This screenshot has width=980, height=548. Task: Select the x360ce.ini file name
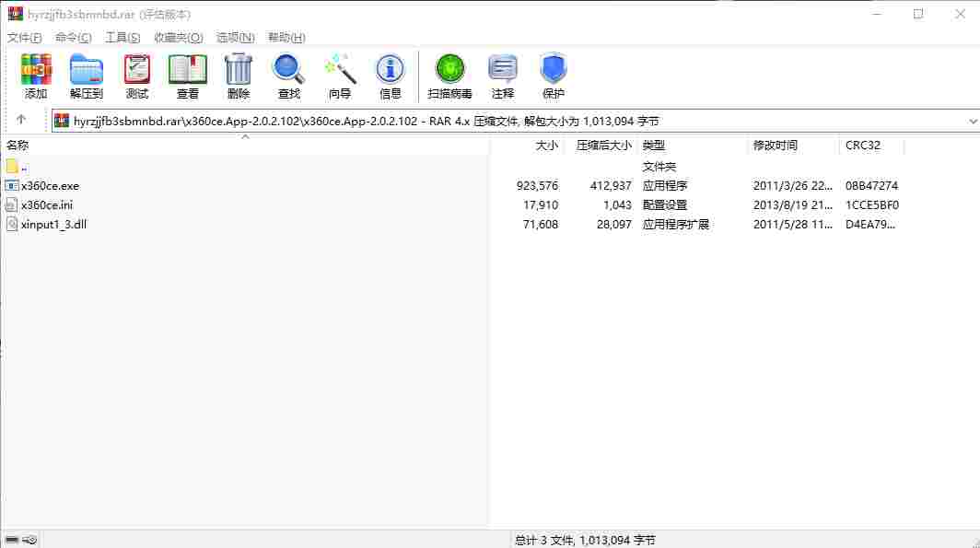(47, 205)
